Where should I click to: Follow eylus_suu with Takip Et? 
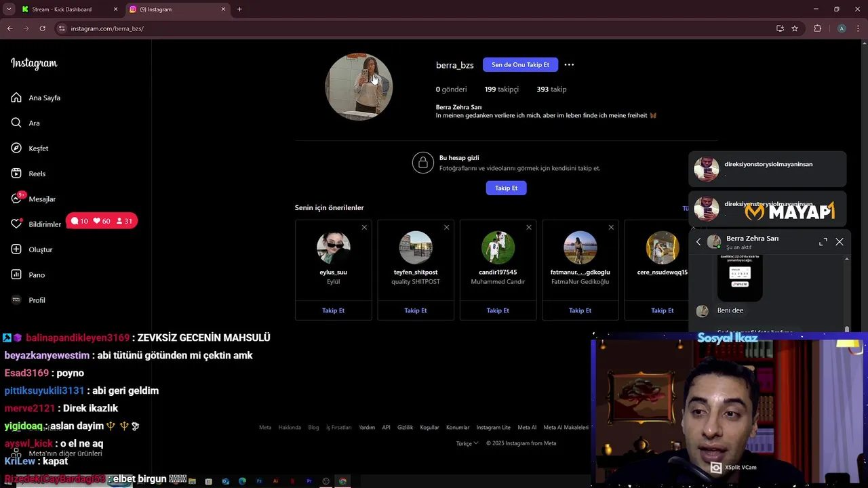(333, 310)
